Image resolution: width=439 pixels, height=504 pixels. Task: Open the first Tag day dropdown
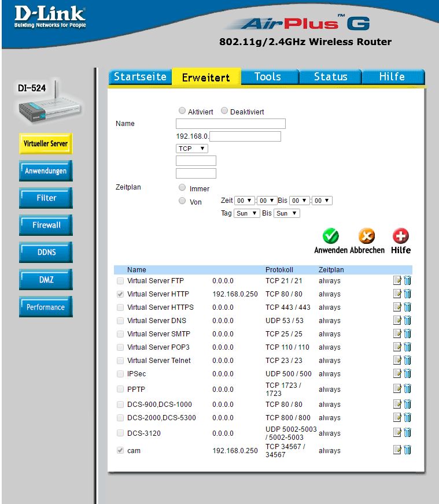(246, 213)
